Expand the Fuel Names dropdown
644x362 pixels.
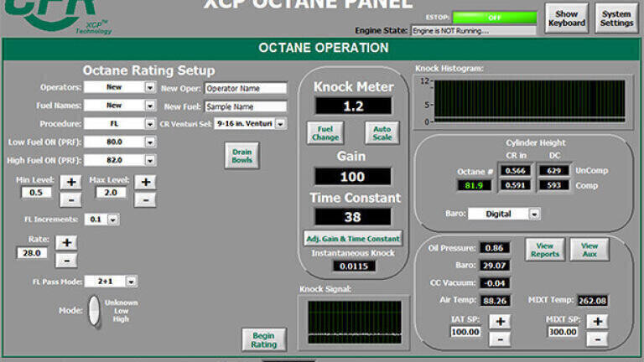(x=150, y=106)
